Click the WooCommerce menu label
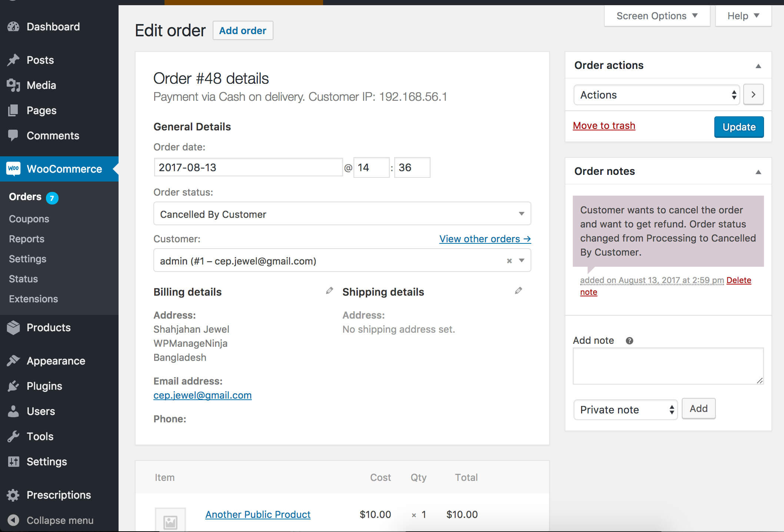784x532 pixels. pos(64,169)
